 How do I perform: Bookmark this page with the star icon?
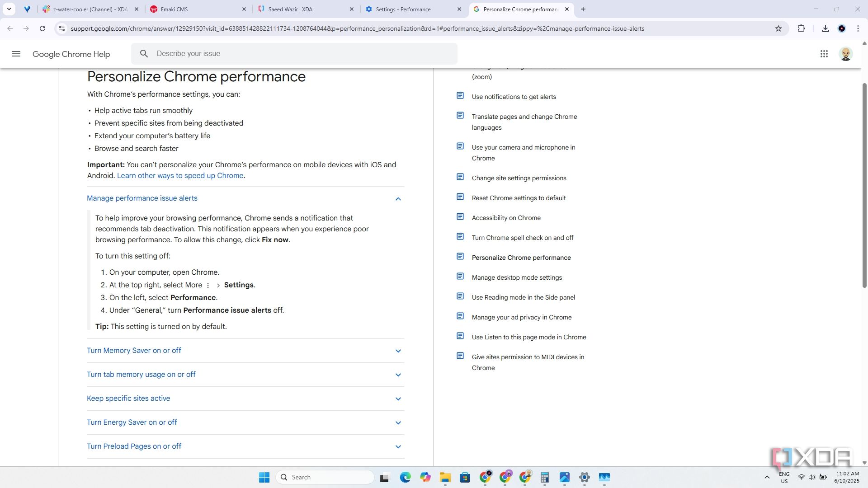[778, 28]
